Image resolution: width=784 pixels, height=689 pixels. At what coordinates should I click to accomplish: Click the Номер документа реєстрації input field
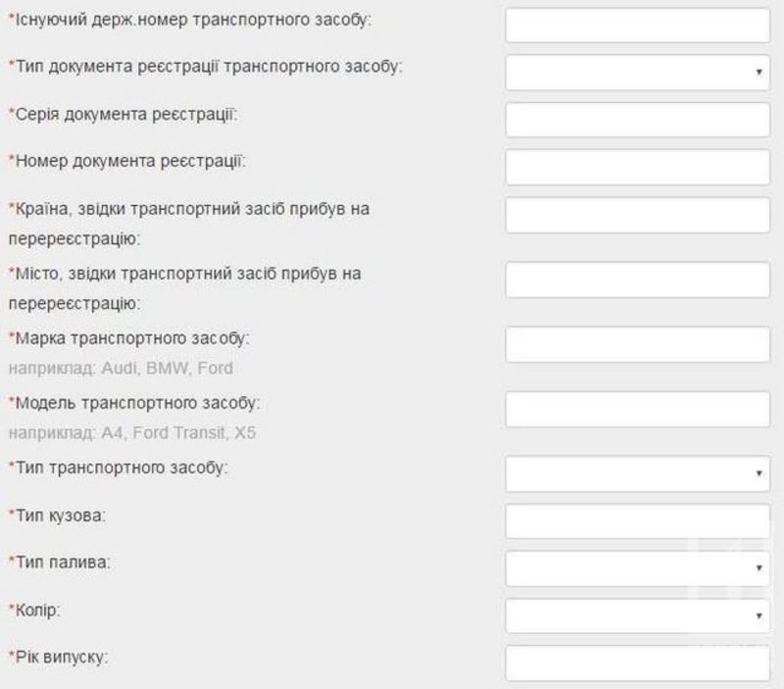click(637, 166)
